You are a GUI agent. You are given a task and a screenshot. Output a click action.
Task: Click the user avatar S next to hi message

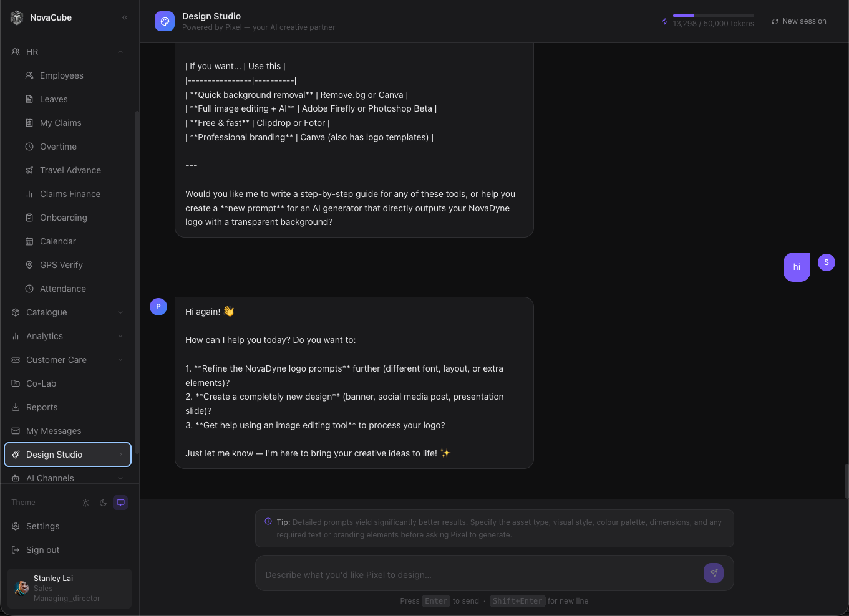pyautogui.click(x=827, y=262)
